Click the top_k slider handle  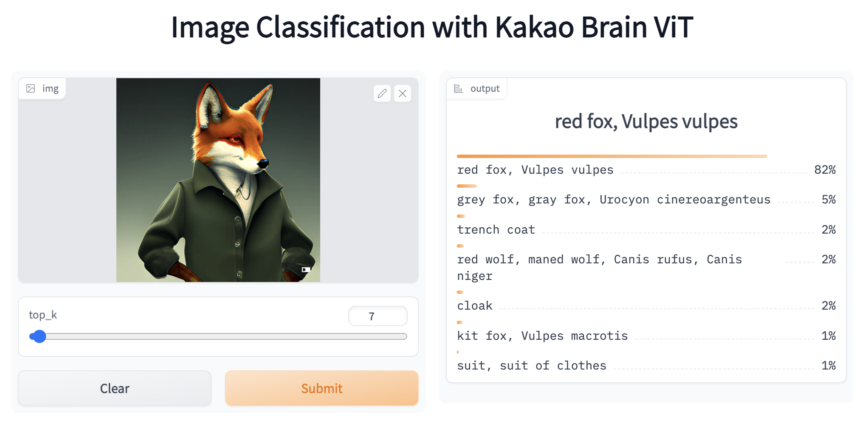39,336
